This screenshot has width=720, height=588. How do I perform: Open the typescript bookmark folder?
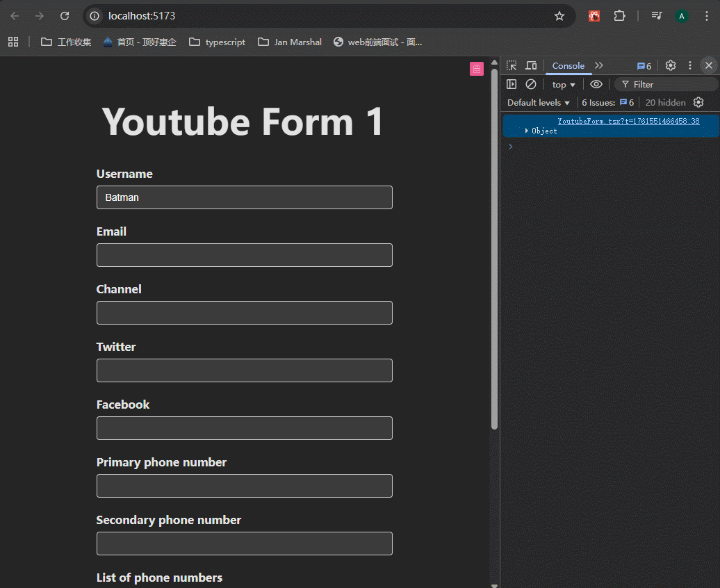[218, 42]
